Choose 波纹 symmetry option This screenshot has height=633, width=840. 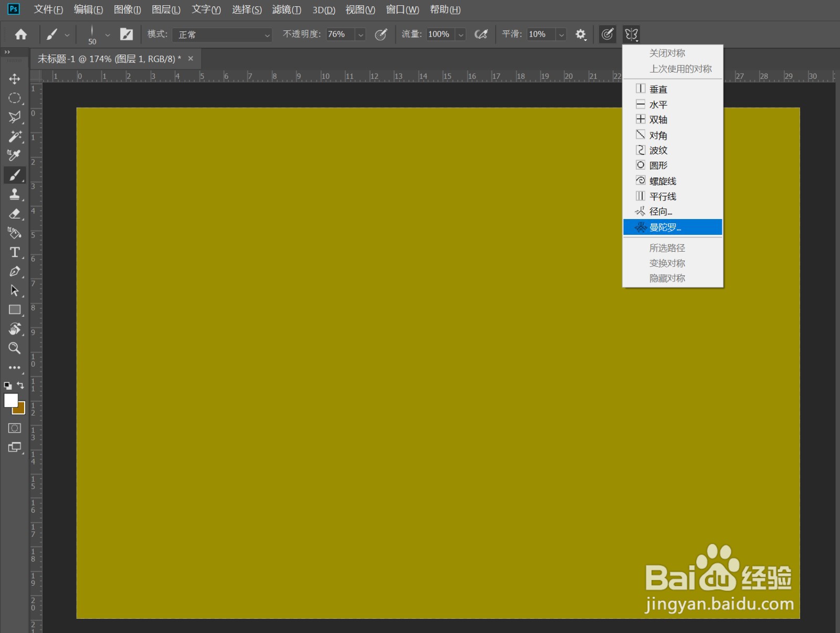click(673, 150)
